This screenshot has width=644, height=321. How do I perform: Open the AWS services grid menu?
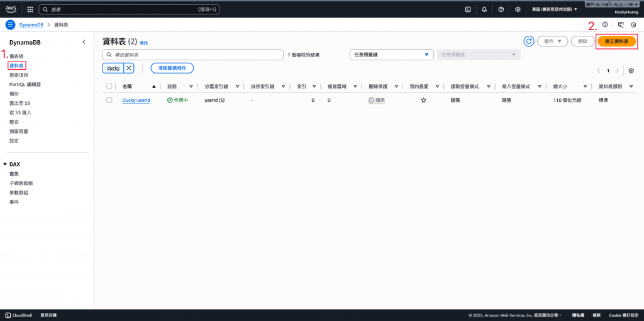coord(30,9)
